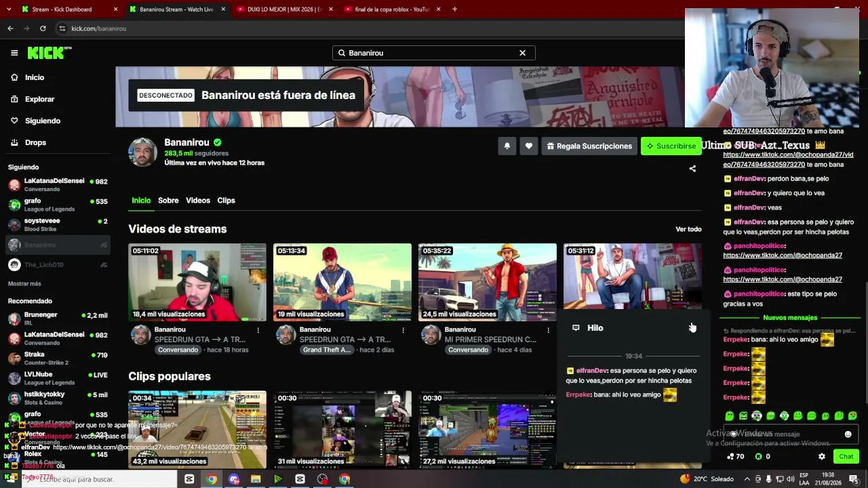Open LaKatanaDelSensei in Siguiendo list

[x=58, y=185]
